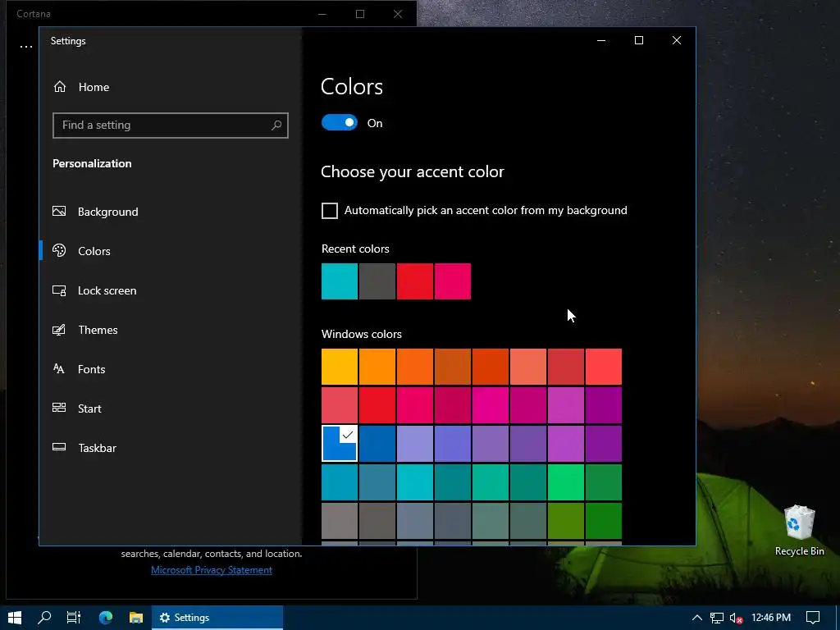The height and width of the screenshot is (630, 840).
Task: Open Task View on the taskbar
Action: pos(74,618)
